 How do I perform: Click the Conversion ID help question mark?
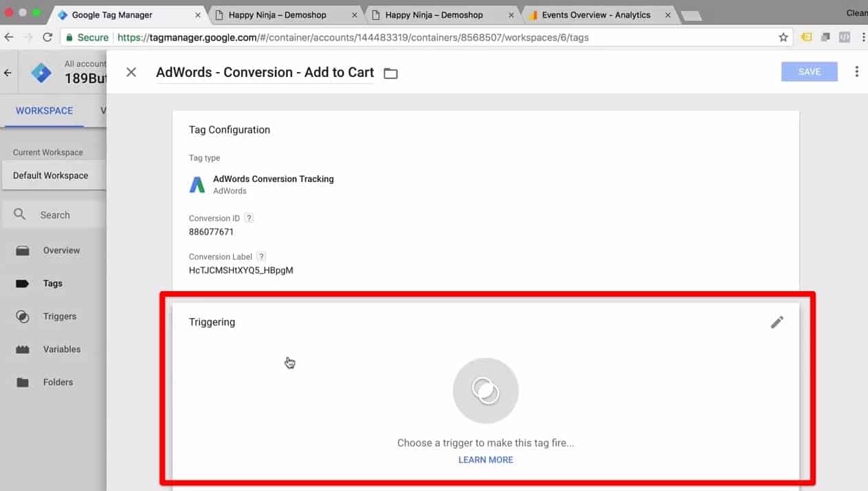click(249, 217)
